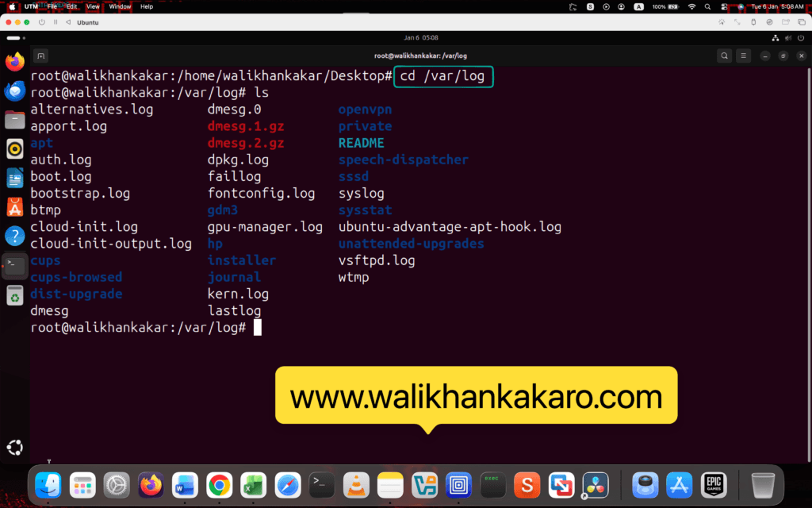Launch Firefox from the Ubuntu dock

[14, 62]
